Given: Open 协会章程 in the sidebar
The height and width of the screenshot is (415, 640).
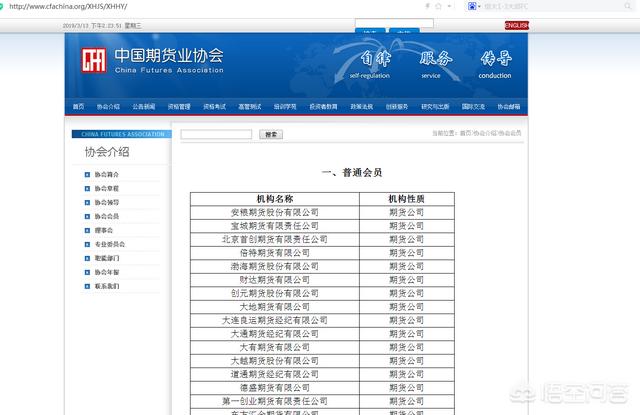Looking at the screenshot, I should (x=107, y=189).
